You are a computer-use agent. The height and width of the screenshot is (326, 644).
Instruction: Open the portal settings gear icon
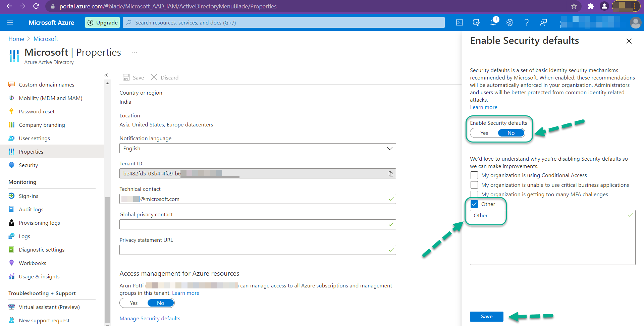[509, 22]
